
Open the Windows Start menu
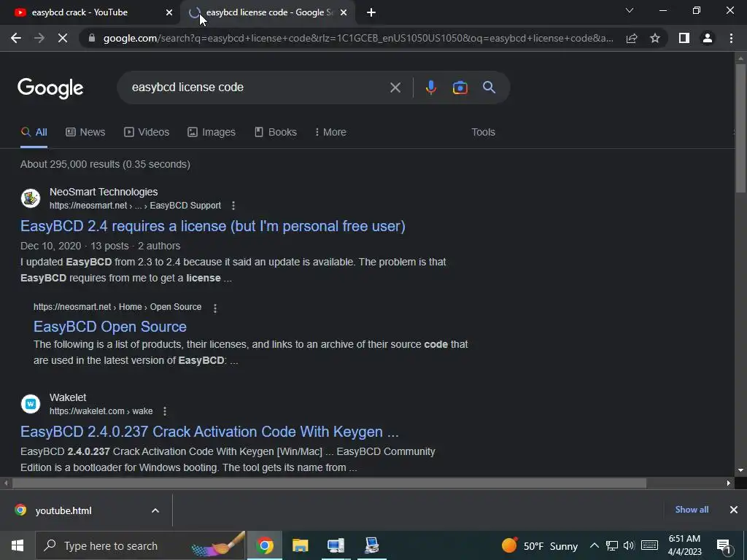coord(18,545)
